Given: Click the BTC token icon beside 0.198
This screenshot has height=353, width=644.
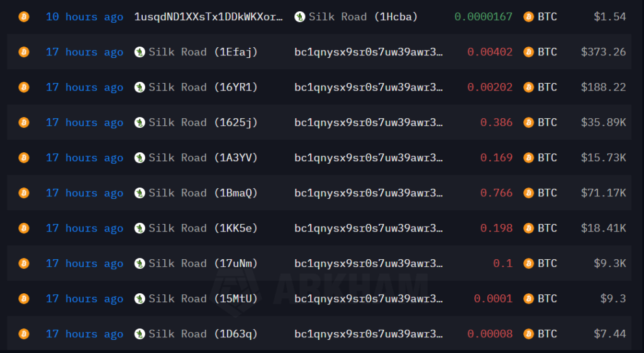Looking at the screenshot, I should 528,228.
